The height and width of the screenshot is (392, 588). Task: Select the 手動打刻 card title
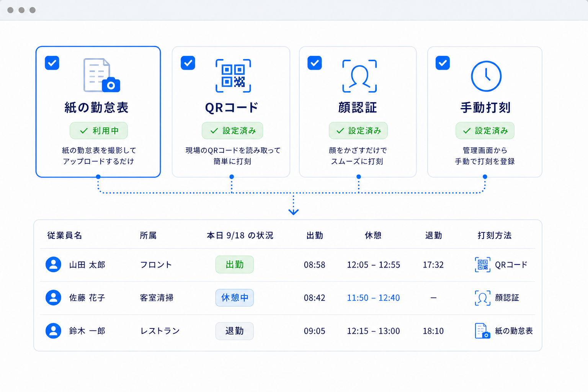pyautogui.click(x=485, y=108)
